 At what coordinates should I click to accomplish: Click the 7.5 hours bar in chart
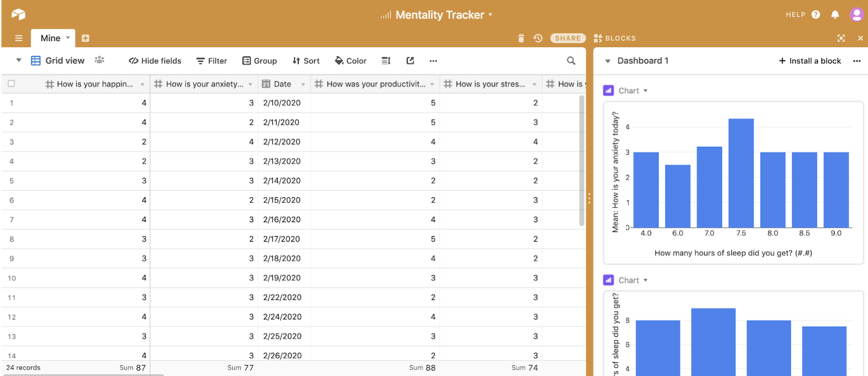741,173
